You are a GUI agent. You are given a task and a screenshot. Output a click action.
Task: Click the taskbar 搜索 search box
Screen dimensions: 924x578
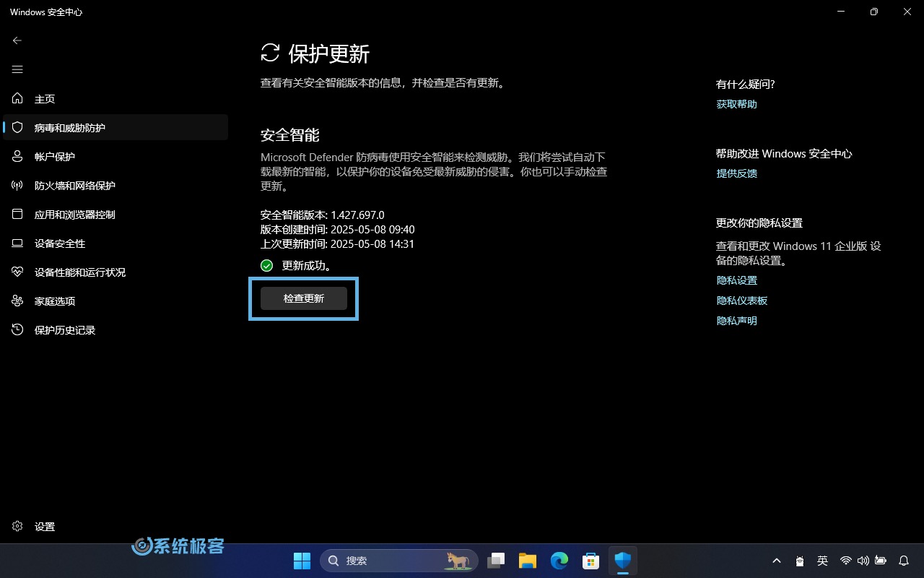click(399, 561)
